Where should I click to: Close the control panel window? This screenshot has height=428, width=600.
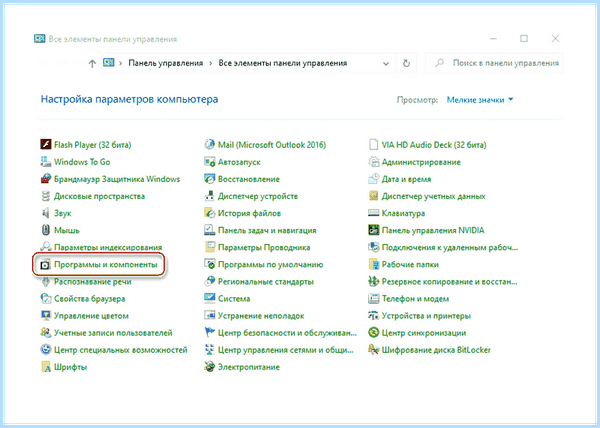click(555, 38)
